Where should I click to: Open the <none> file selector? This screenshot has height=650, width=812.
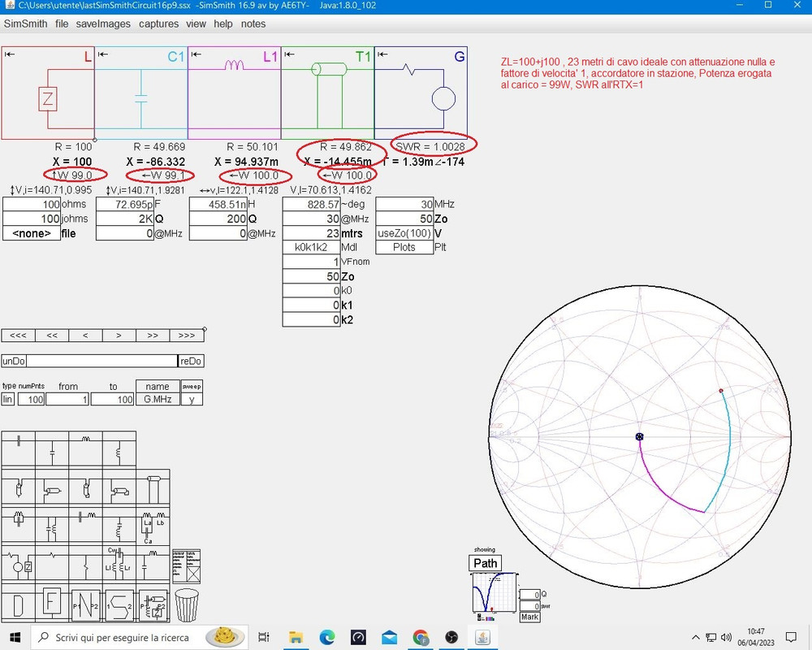click(32, 233)
